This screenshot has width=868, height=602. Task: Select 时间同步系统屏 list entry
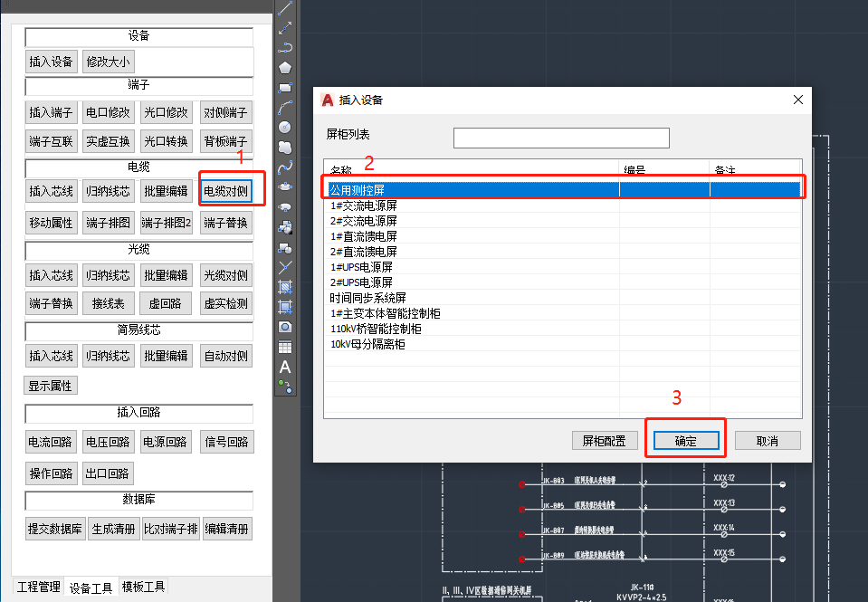pyautogui.click(x=368, y=298)
